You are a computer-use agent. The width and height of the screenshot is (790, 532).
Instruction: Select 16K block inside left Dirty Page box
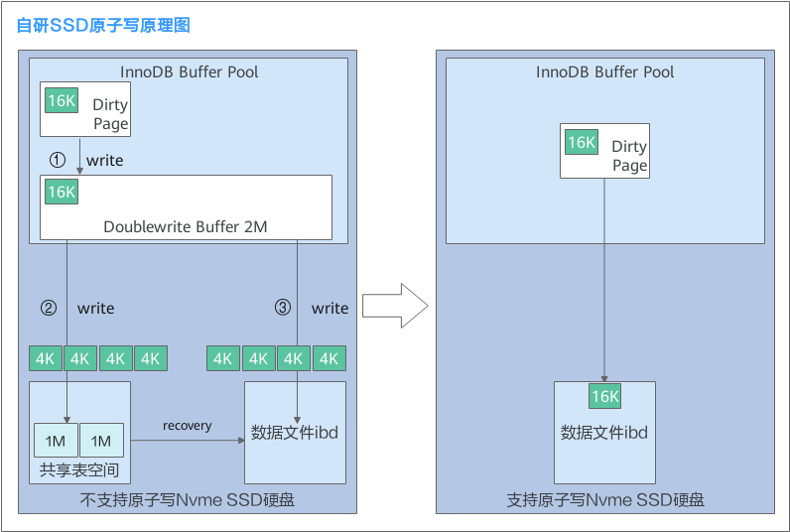point(62,100)
